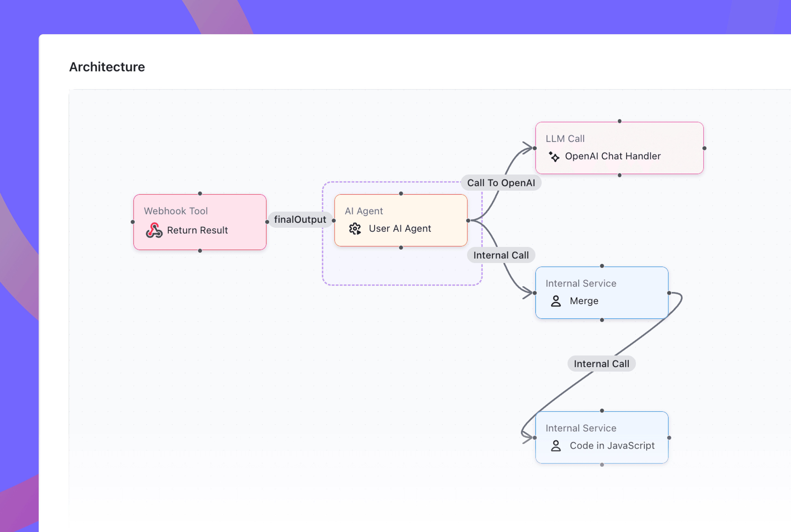Image resolution: width=791 pixels, height=532 pixels.
Task: Select the LLM Call node title
Action: 565,139
